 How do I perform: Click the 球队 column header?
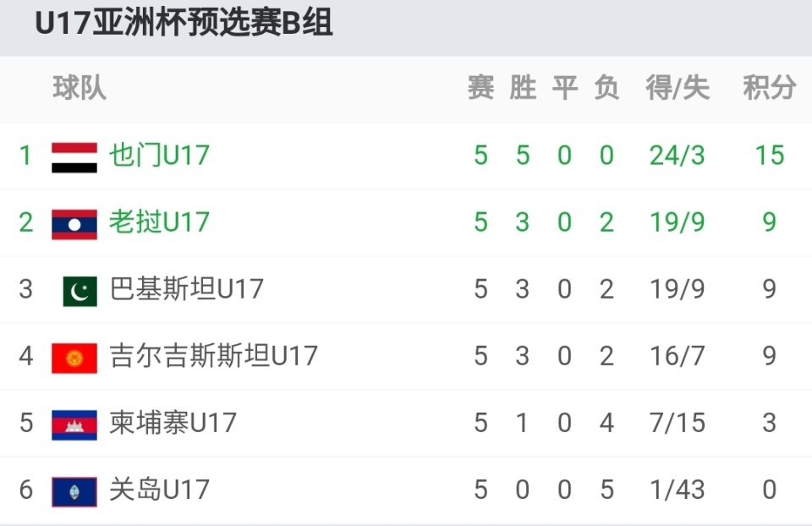80,87
